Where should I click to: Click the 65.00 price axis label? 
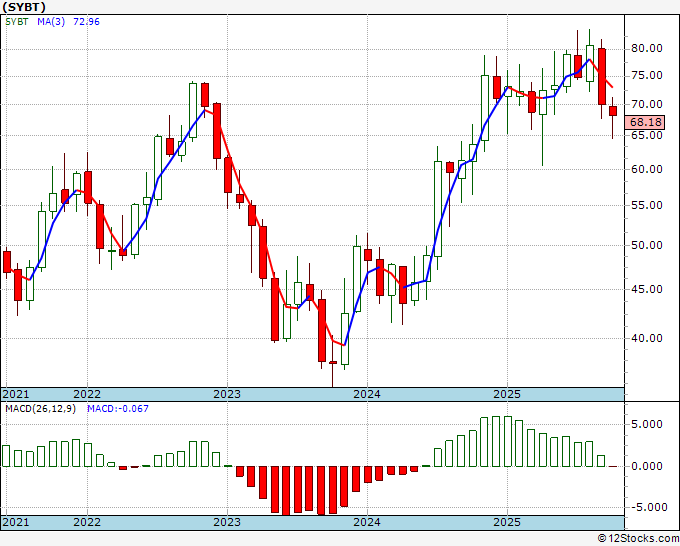pos(647,135)
